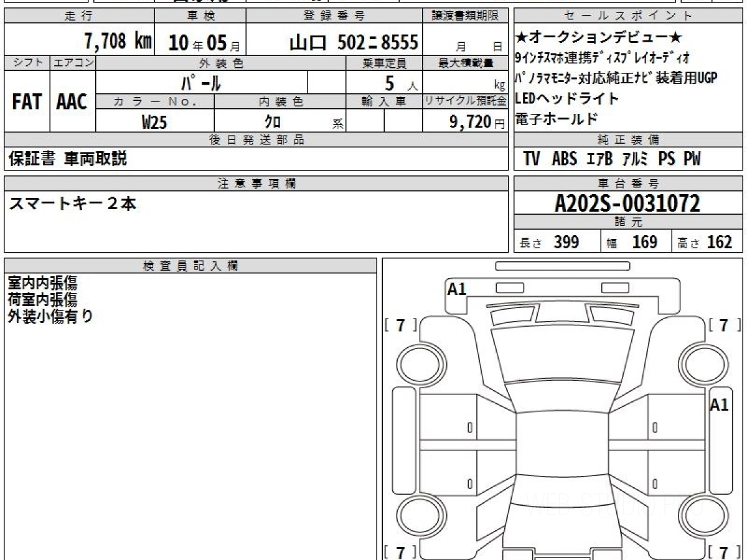Click the mileage value 7,708 km
Screen dimensions: 747x560
pos(118,42)
